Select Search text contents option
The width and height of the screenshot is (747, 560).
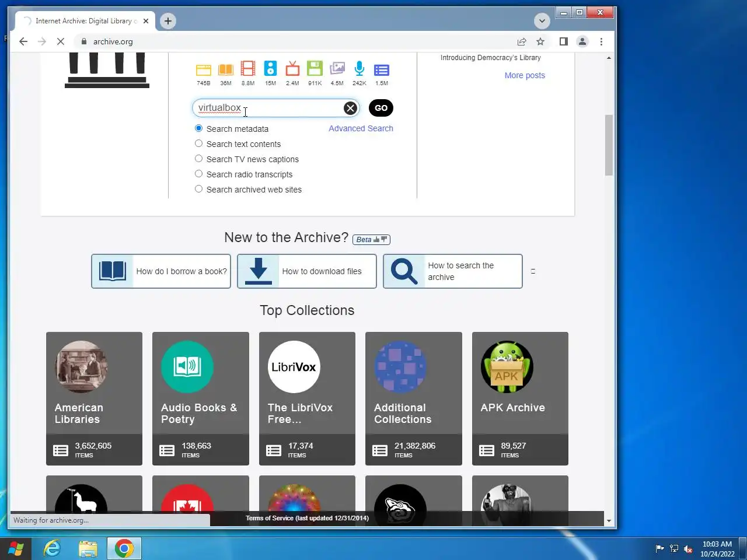(x=198, y=143)
